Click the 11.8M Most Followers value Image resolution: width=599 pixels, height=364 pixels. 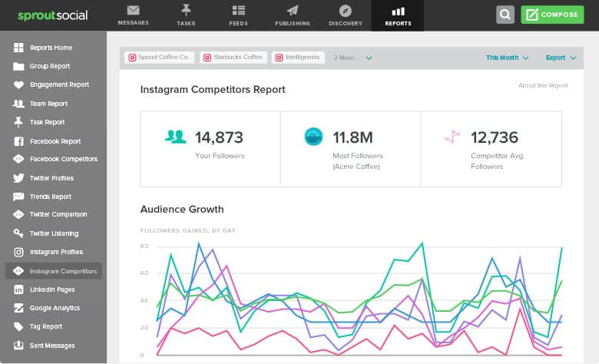pos(352,137)
